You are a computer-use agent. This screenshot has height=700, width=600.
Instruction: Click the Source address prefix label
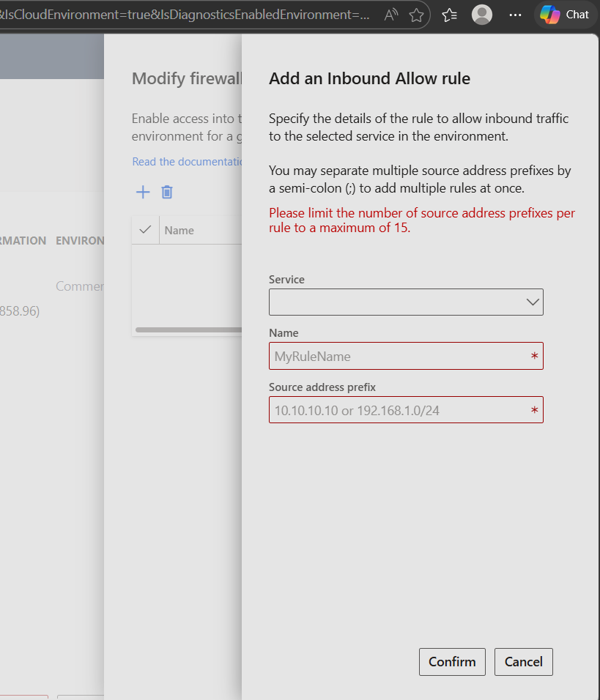coord(322,387)
